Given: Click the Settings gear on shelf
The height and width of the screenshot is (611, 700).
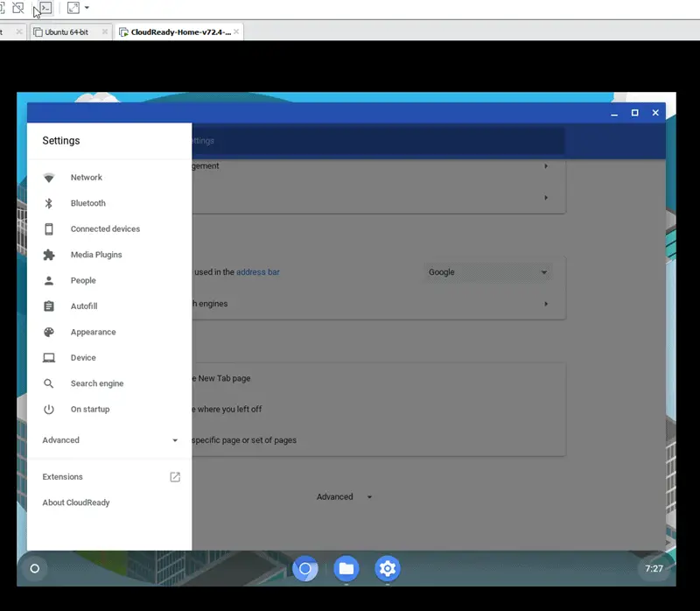Looking at the screenshot, I should [x=388, y=569].
